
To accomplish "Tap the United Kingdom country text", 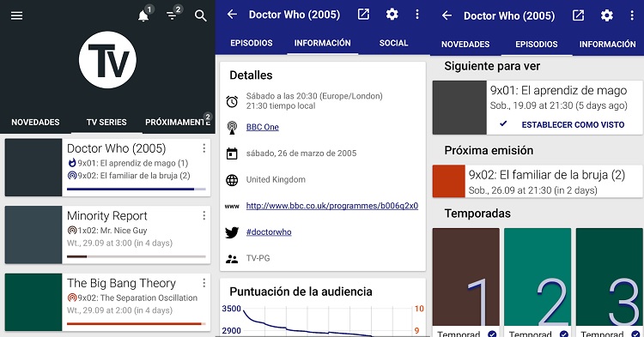I will 276,179.
